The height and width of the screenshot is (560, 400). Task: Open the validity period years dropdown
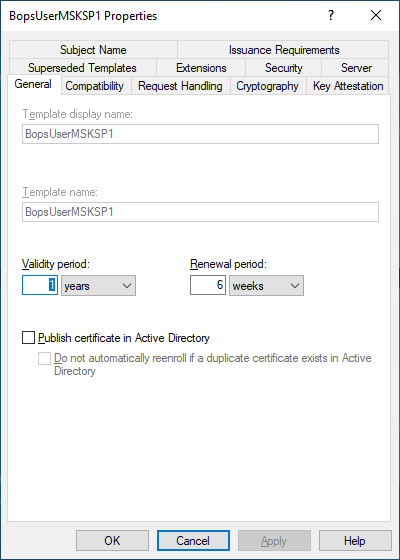[98, 286]
